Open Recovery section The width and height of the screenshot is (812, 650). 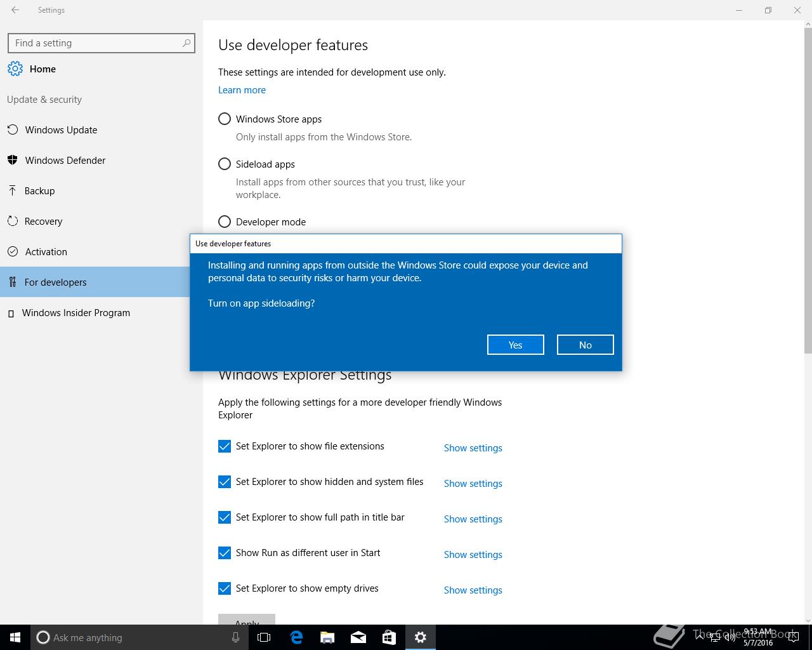click(x=101, y=222)
